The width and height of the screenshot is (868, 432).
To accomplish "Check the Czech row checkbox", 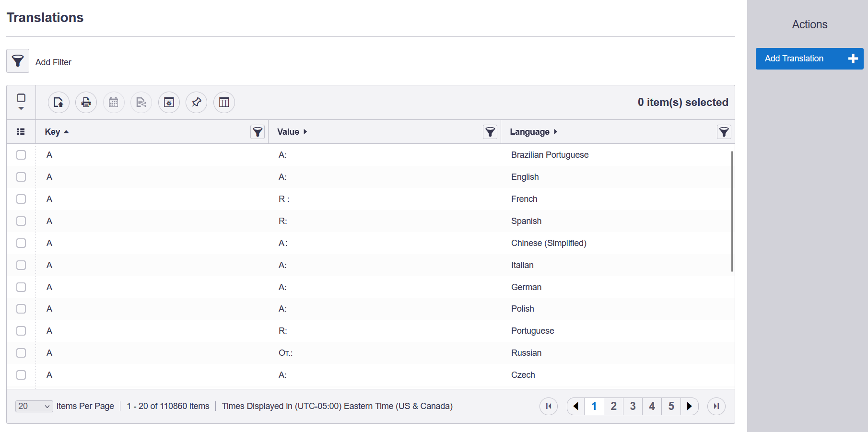I will coord(21,375).
